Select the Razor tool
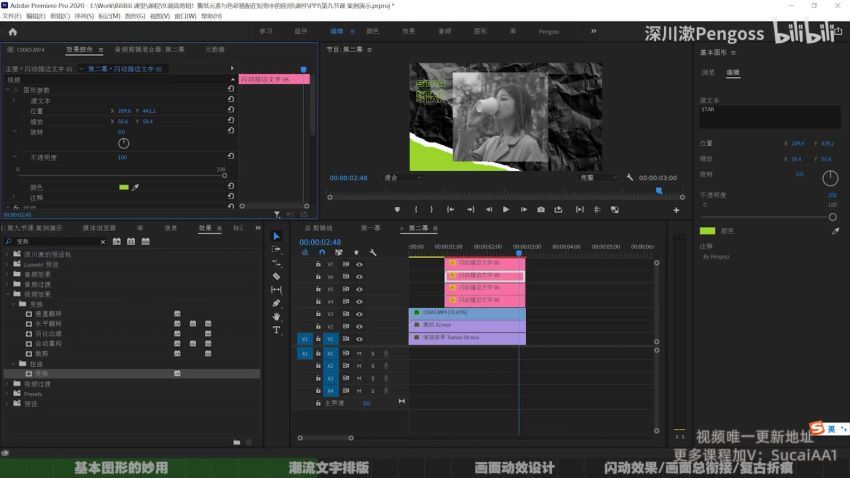The width and height of the screenshot is (850, 478). coord(277,276)
